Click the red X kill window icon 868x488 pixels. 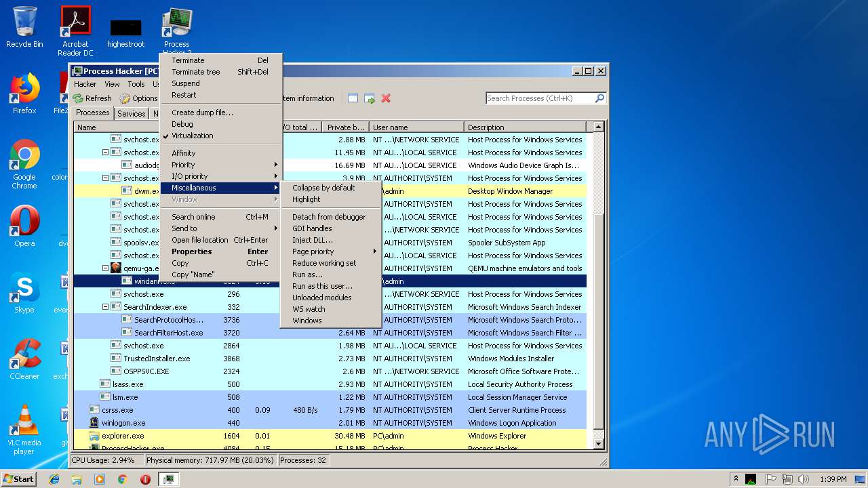point(386,98)
